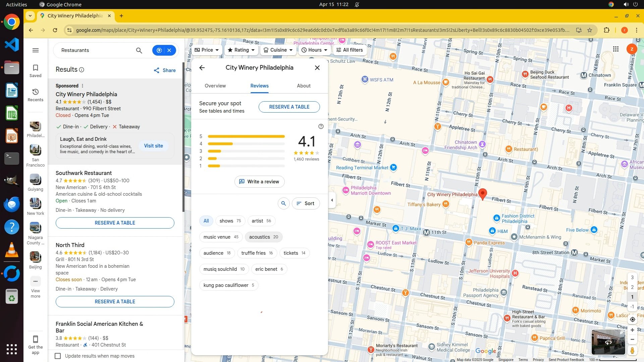This screenshot has width=644, height=362.
Task: Switch to the Overview tab
Action: coord(215,86)
